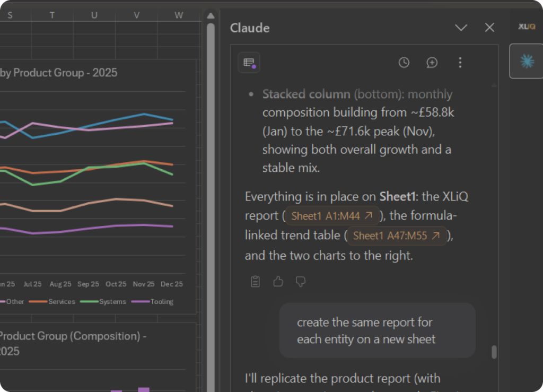The height and width of the screenshot is (392, 543).
Task: Click the chat pane scrollbar thumb
Action: [494, 352]
